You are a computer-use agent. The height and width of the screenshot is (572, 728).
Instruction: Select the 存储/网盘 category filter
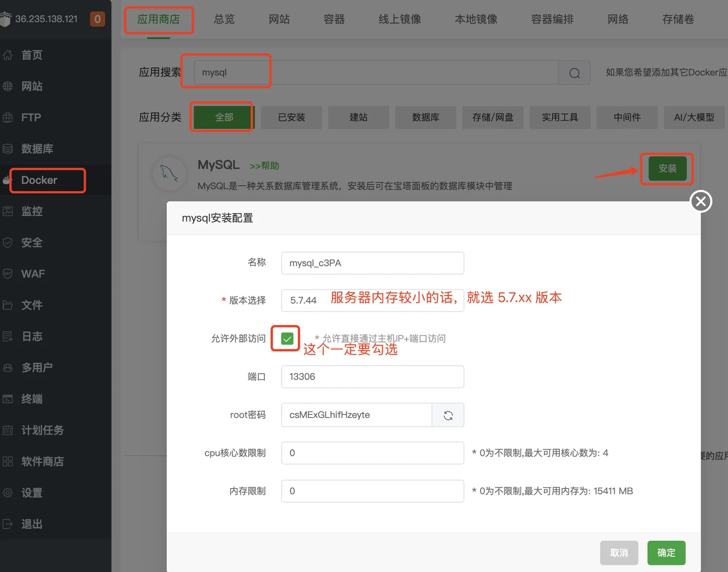493,117
